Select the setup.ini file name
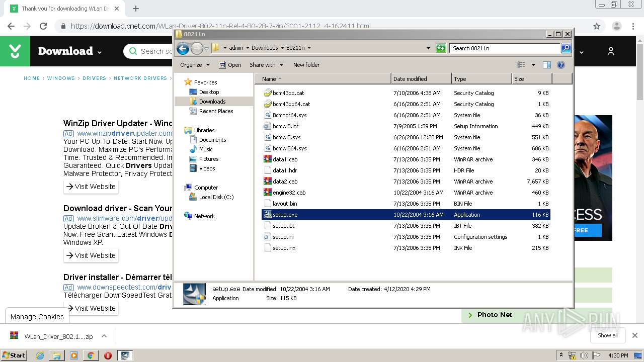Screen dimensions: 644x362 [x=283, y=237]
